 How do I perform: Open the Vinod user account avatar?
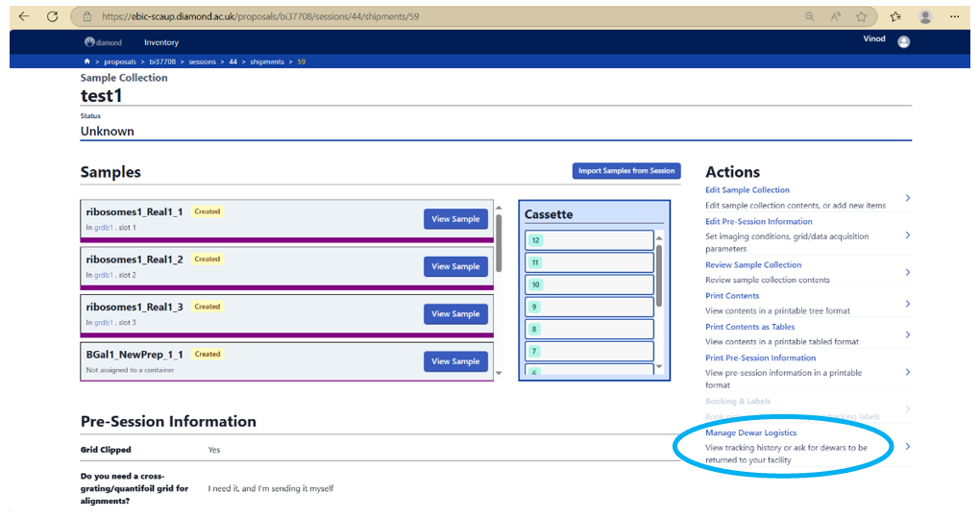point(904,42)
